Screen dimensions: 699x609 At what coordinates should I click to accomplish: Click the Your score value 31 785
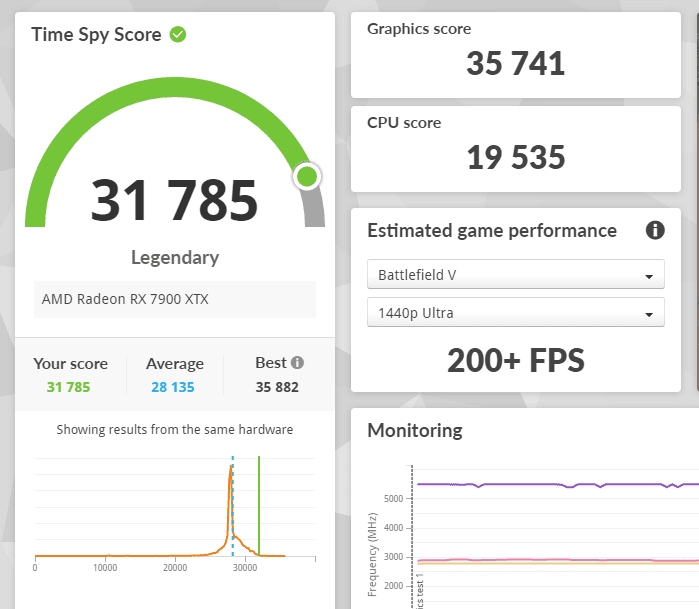tap(68, 387)
